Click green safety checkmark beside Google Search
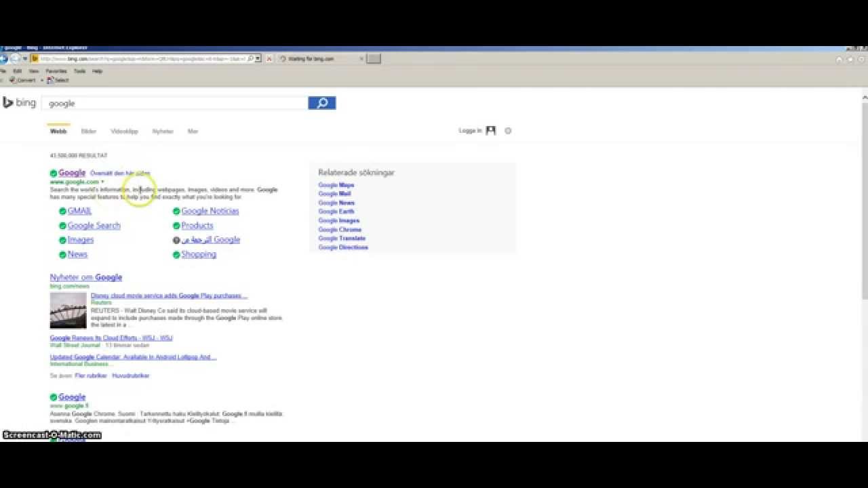 tap(62, 226)
